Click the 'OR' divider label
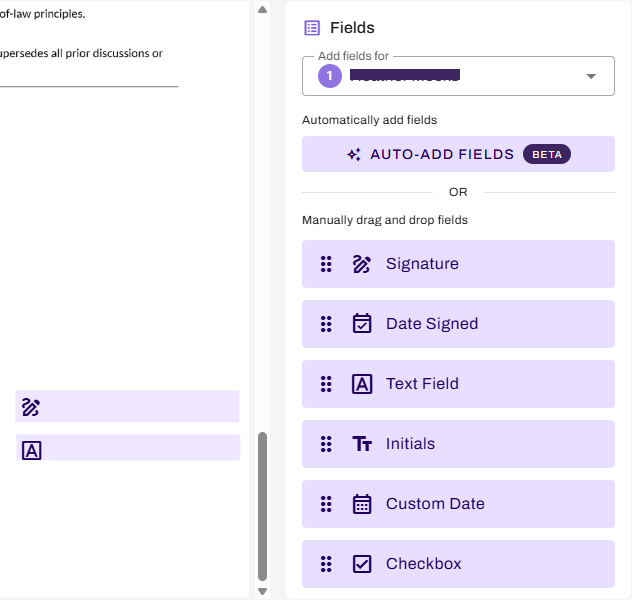Image resolution: width=632 pixels, height=600 pixels. click(x=458, y=192)
